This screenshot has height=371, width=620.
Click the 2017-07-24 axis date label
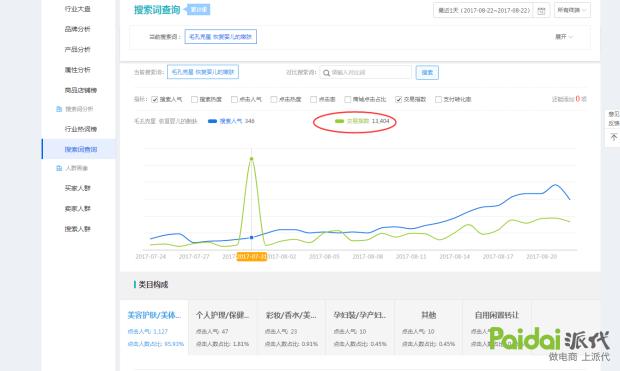click(x=151, y=257)
